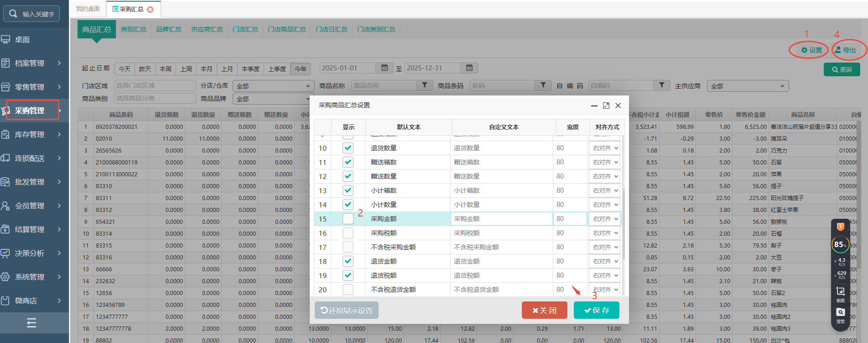Screen dimensions: 868x343
Task: Click the 自编码 input field
Action: [621, 85]
